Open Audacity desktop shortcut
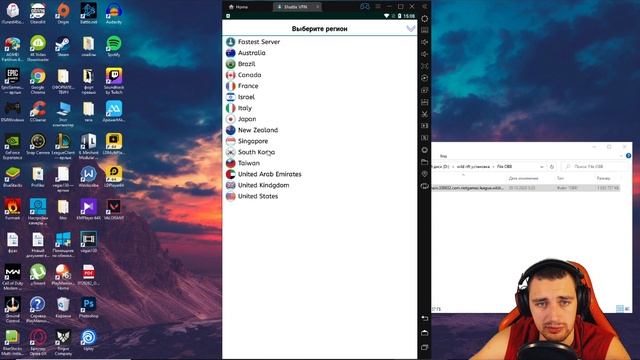This screenshot has width=640, height=360. point(114,13)
